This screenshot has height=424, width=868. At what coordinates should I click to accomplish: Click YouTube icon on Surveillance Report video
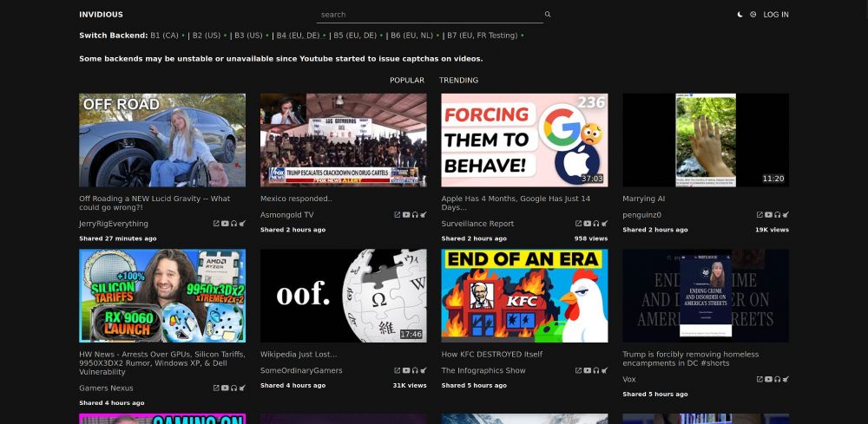click(x=587, y=224)
